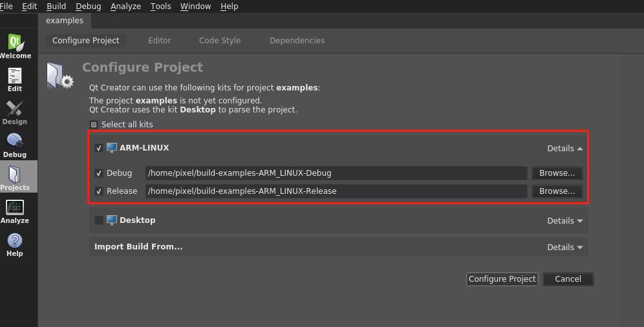
Task: Open the Tools menu
Action: point(160,6)
